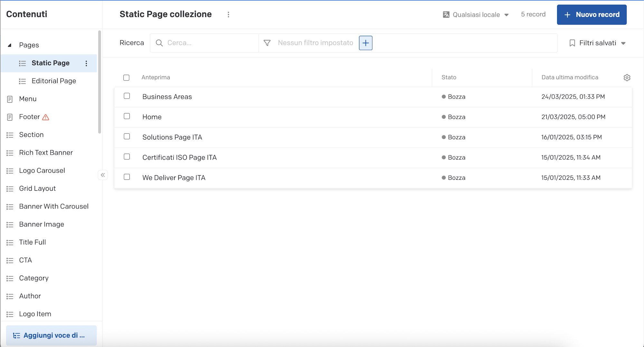Click the Bozza status in the Home row

pyautogui.click(x=454, y=117)
